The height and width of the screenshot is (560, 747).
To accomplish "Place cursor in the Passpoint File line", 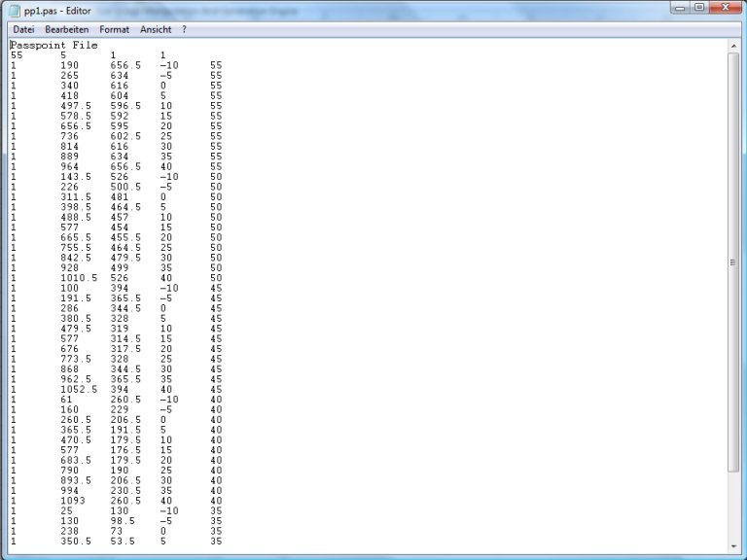I will [x=53, y=45].
